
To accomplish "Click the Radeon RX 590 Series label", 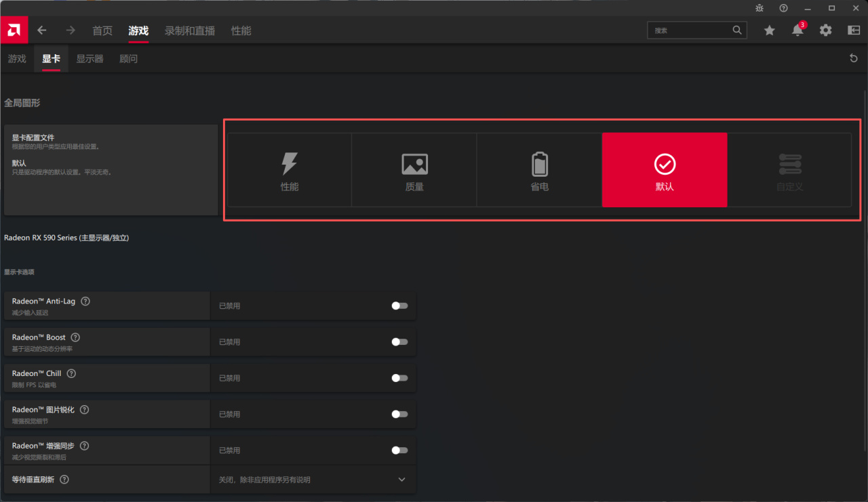I will click(66, 238).
